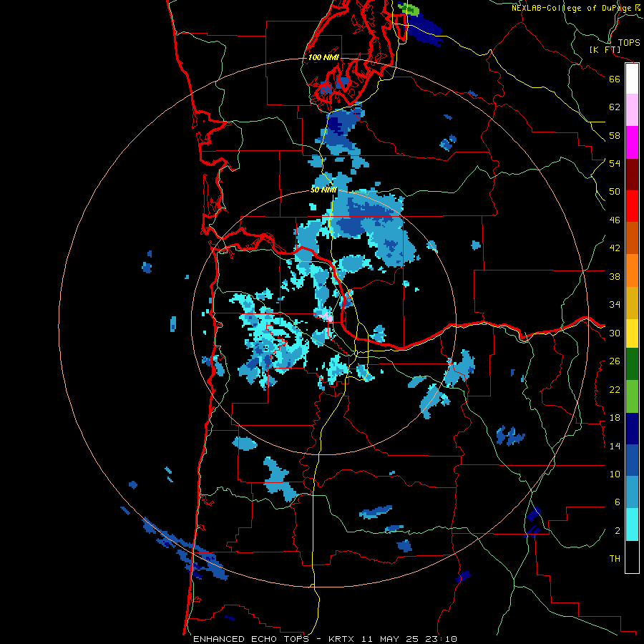This screenshot has height=644, width=644.
Task: Click the 'NEXLAB-College of DuPage' credit text
Action: tap(572, 8)
